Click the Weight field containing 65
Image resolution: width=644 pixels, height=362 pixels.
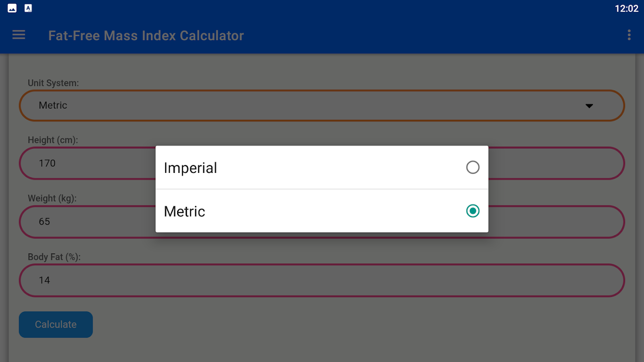tap(91, 222)
